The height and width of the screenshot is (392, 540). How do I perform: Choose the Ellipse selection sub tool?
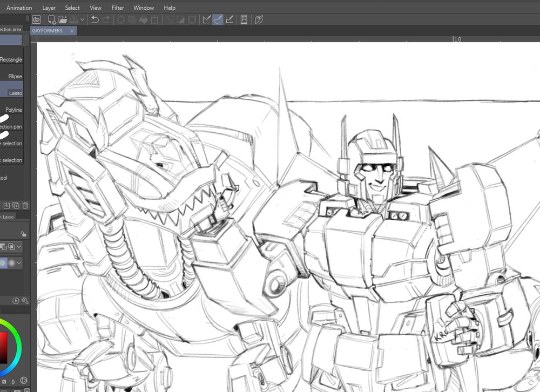15,77
